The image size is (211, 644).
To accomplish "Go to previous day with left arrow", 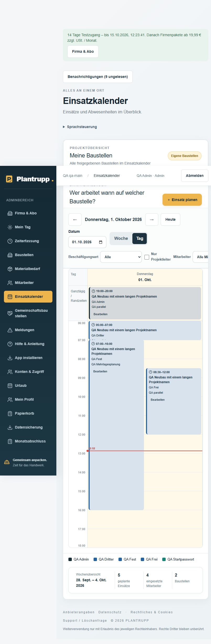I will pyautogui.click(x=75, y=220).
